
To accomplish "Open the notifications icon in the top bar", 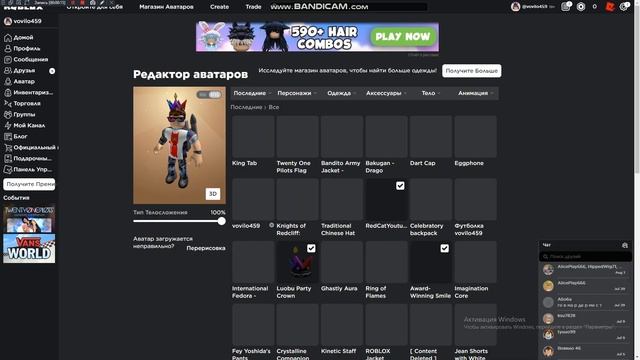I will [565, 7].
